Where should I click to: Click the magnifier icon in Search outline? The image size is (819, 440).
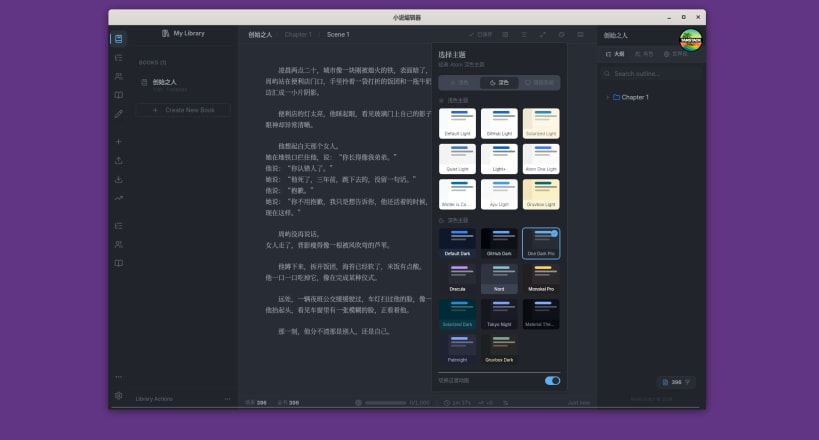coord(607,74)
